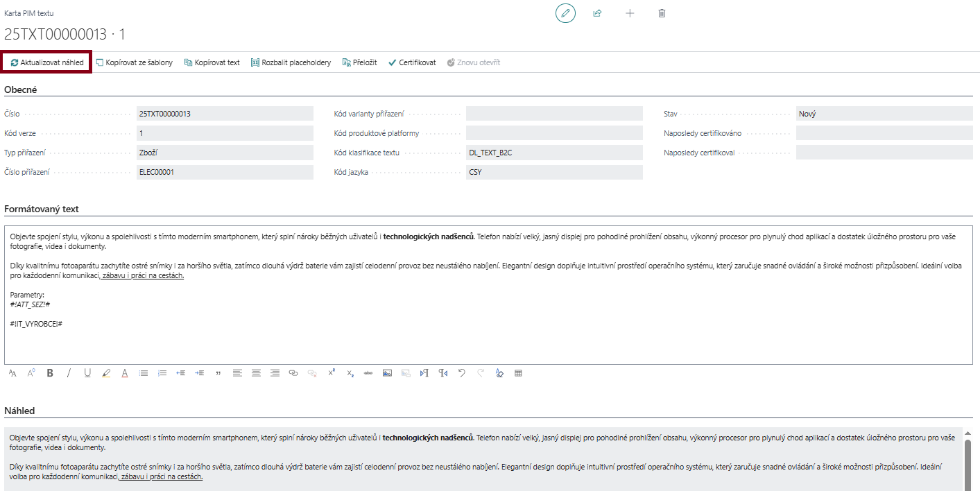Toggle underline formatting in editor toolbar
Screen dimensions: 980x491
point(87,373)
